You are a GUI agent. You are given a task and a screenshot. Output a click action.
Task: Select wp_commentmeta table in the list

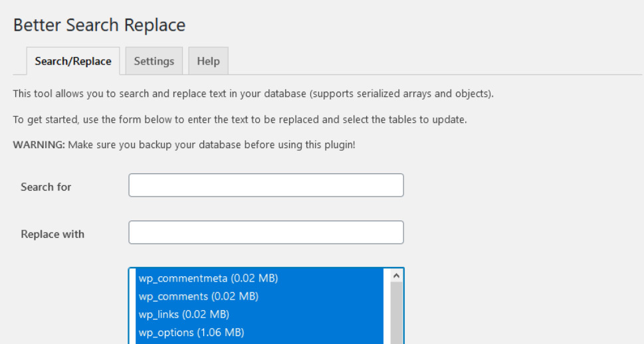(260, 278)
